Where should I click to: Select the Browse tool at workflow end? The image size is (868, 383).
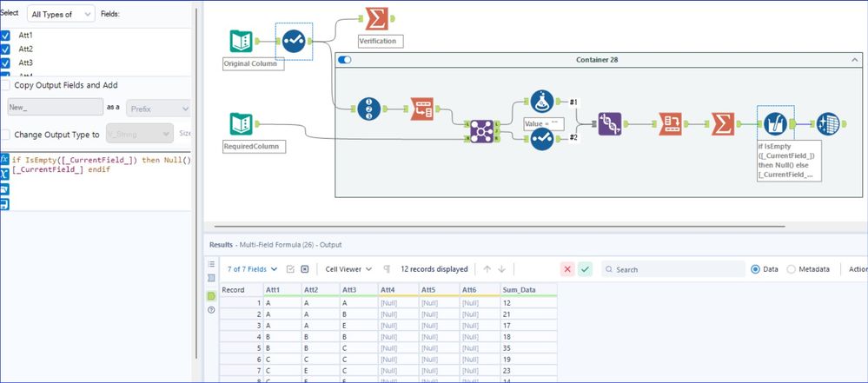click(827, 124)
